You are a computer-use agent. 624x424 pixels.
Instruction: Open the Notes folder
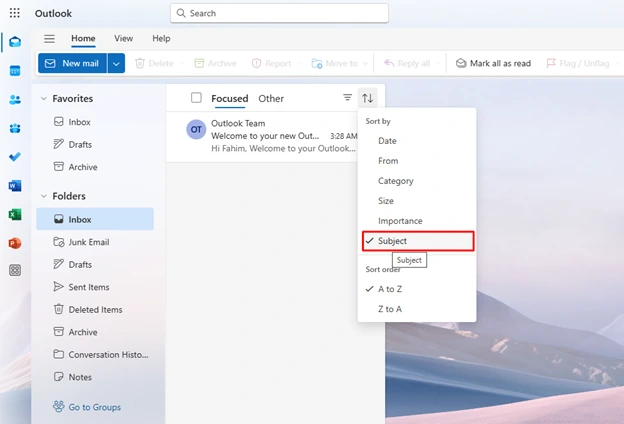tap(95, 377)
